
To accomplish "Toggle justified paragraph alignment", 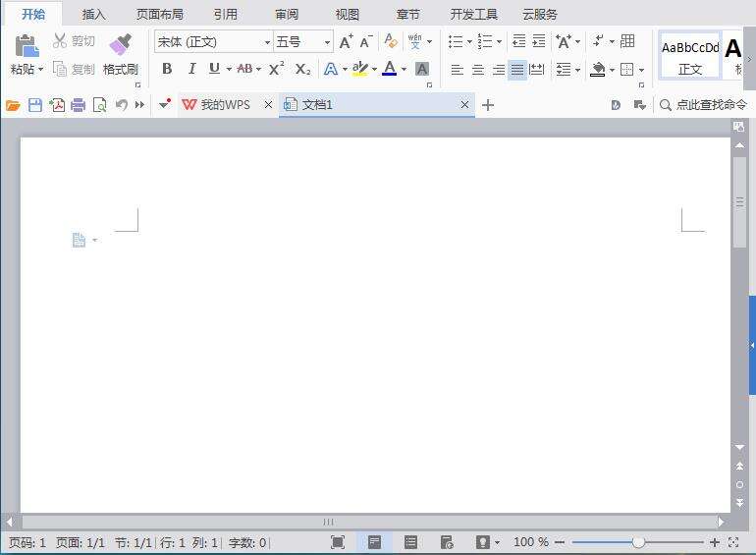I will tap(517, 70).
